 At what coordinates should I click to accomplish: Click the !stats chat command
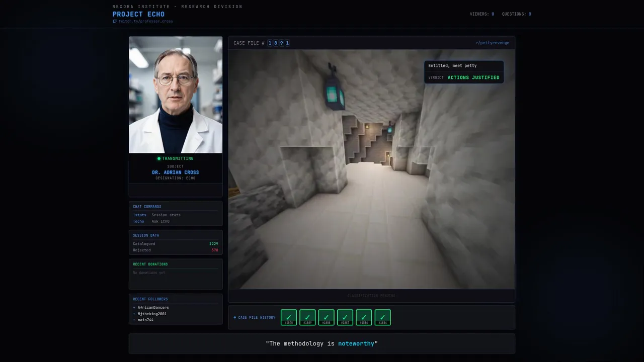click(x=139, y=215)
